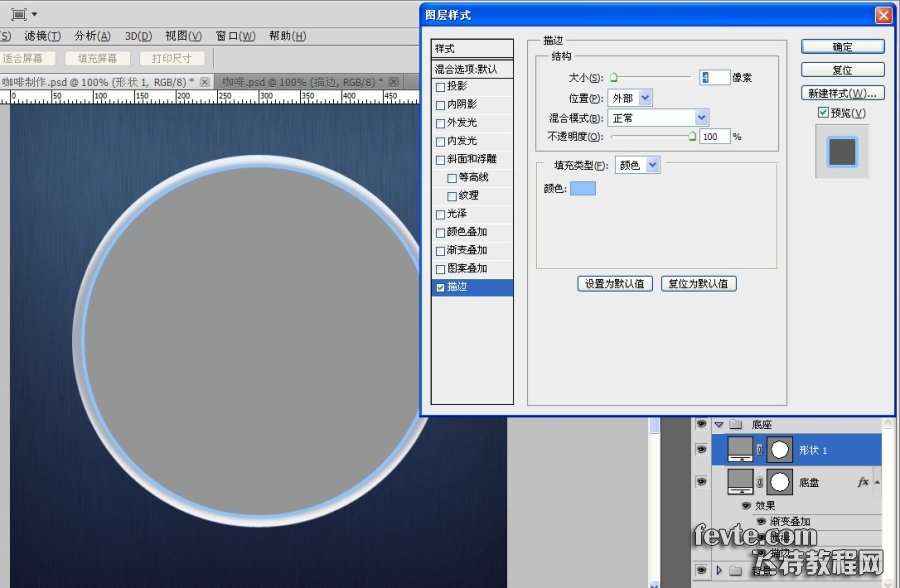This screenshot has width=900, height=588.
Task: Enable the 投影 drop shadow checkbox
Action: tap(440, 87)
